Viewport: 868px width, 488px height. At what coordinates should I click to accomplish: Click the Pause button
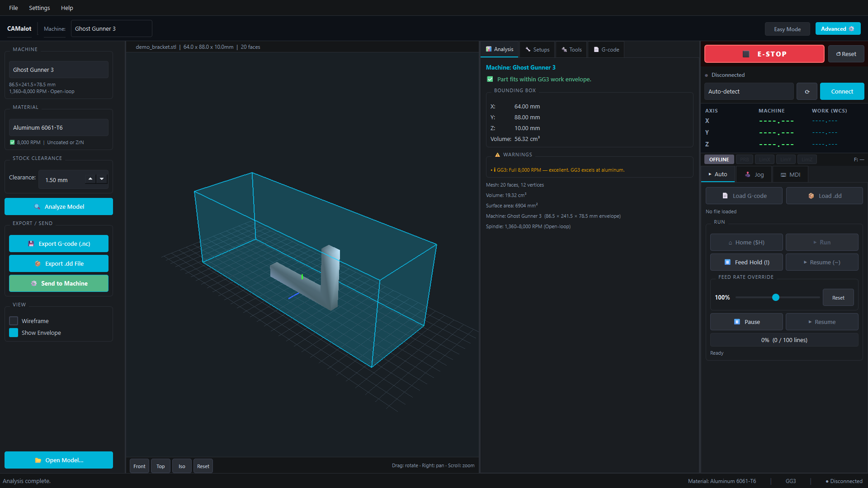746,322
